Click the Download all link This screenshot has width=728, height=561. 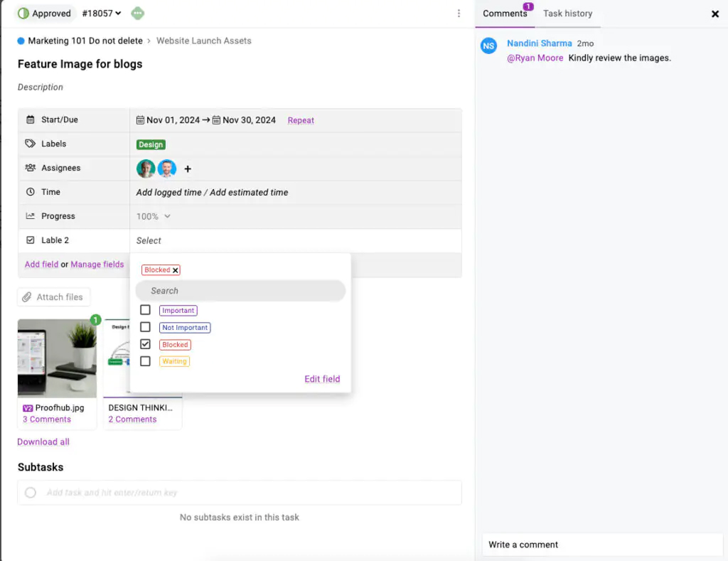(43, 442)
